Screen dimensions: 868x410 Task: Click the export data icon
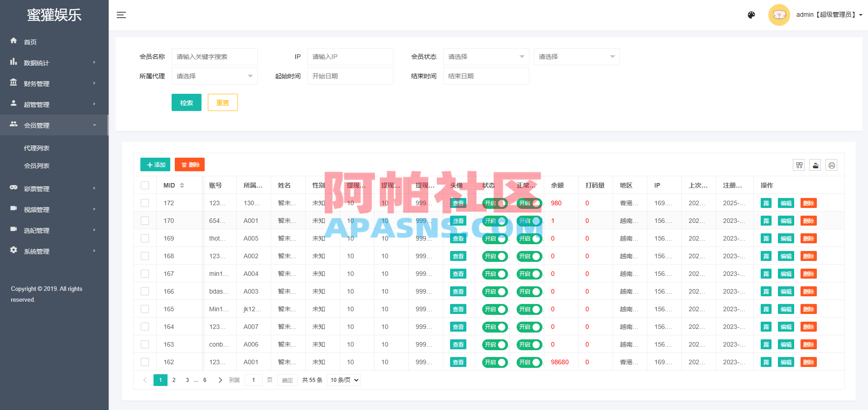(x=815, y=165)
